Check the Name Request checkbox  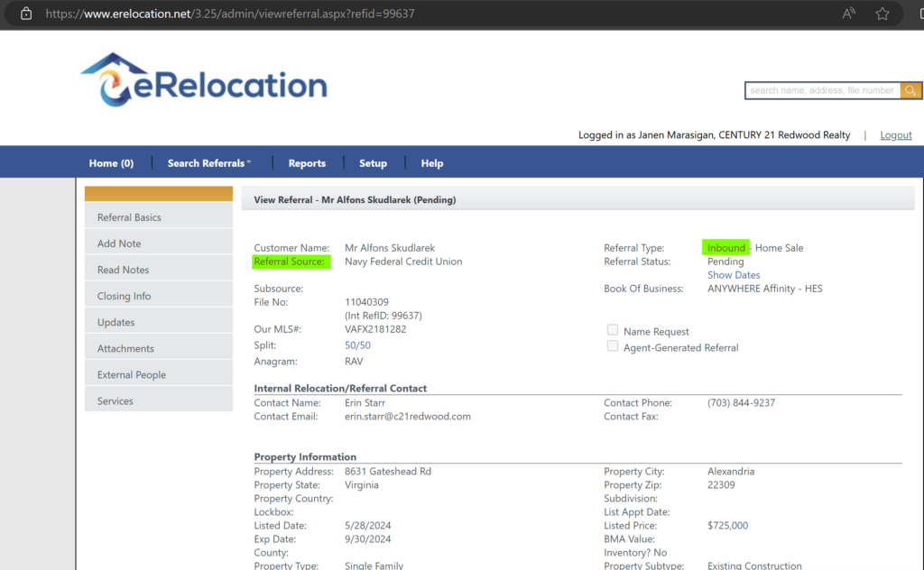pyautogui.click(x=613, y=330)
